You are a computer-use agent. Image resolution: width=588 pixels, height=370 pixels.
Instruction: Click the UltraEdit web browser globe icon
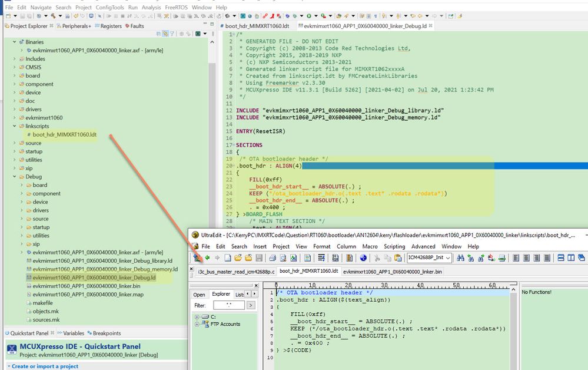(363, 257)
